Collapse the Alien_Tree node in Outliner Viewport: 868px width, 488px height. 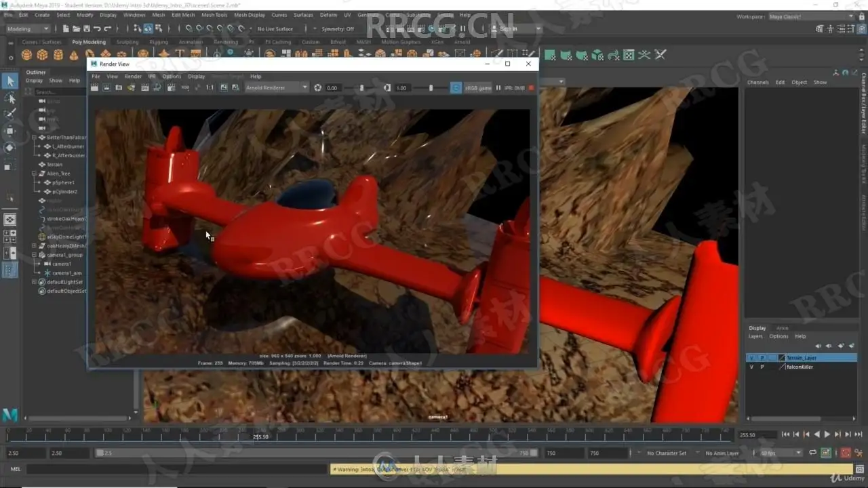coord(35,174)
